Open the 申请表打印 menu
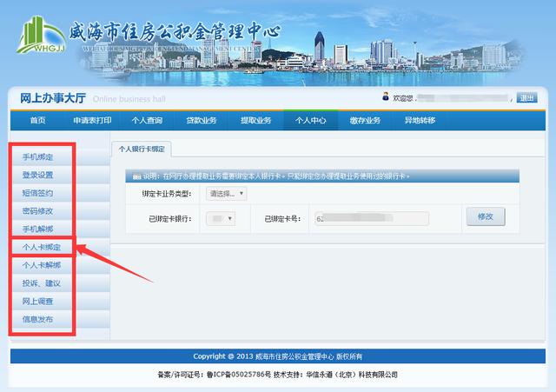Viewport: 556px width, 392px height. [92, 120]
